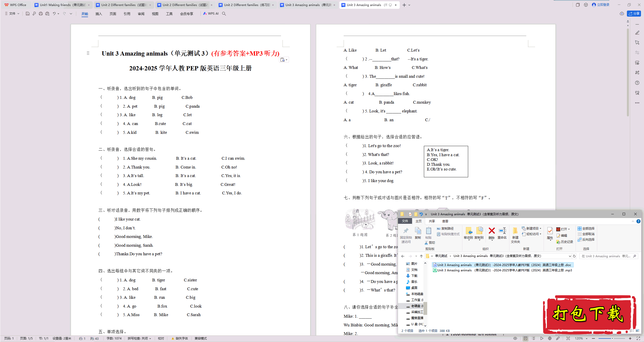Viewport: 644px width, 342px height.
Task: Click Explorer up-directory arrow
Action: pos(421,256)
